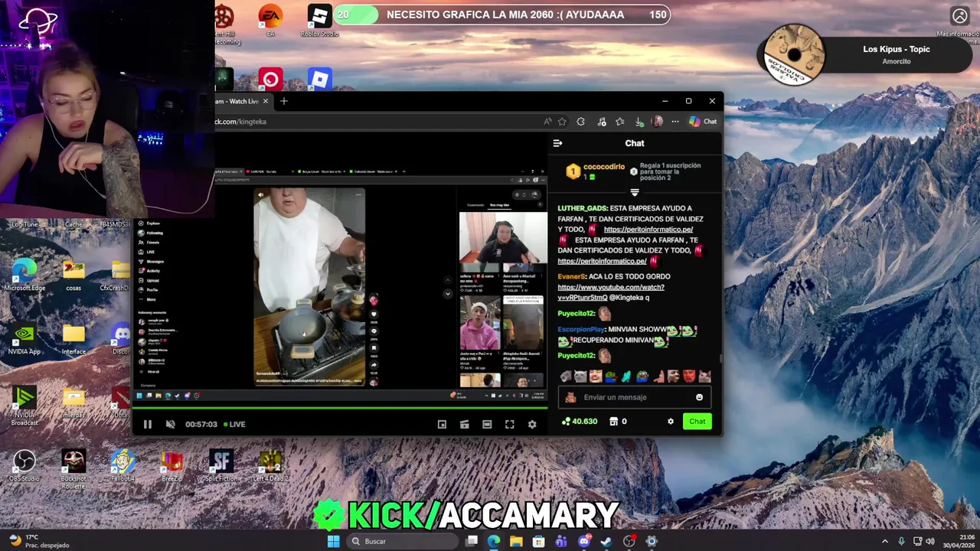Viewport: 980px width, 551px height.
Task: Open Microsoft Edge desktop shortcut
Action: (24, 275)
